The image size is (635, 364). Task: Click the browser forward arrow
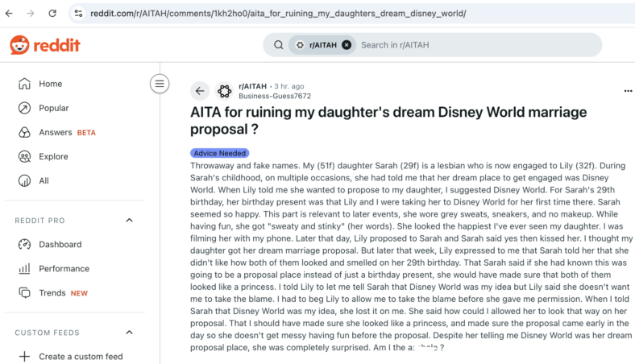[x=31, y=14]
